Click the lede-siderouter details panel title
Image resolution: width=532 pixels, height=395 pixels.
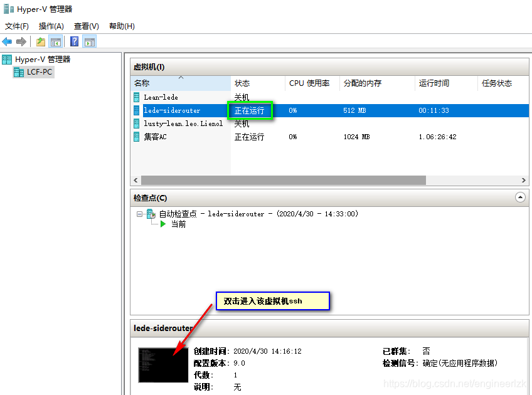[x=163, y=328]
